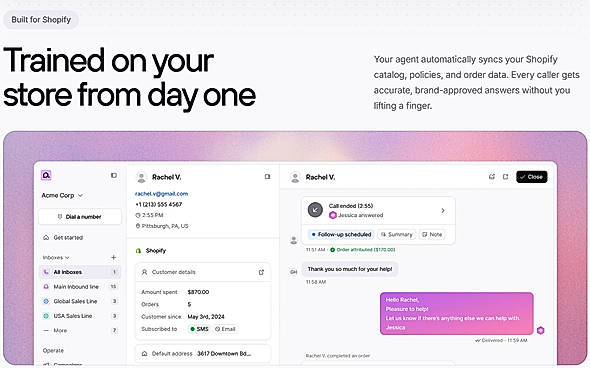590x368 pixels.
Task: Click the Global Sales Line globe icon
Action: coord(46,301)
